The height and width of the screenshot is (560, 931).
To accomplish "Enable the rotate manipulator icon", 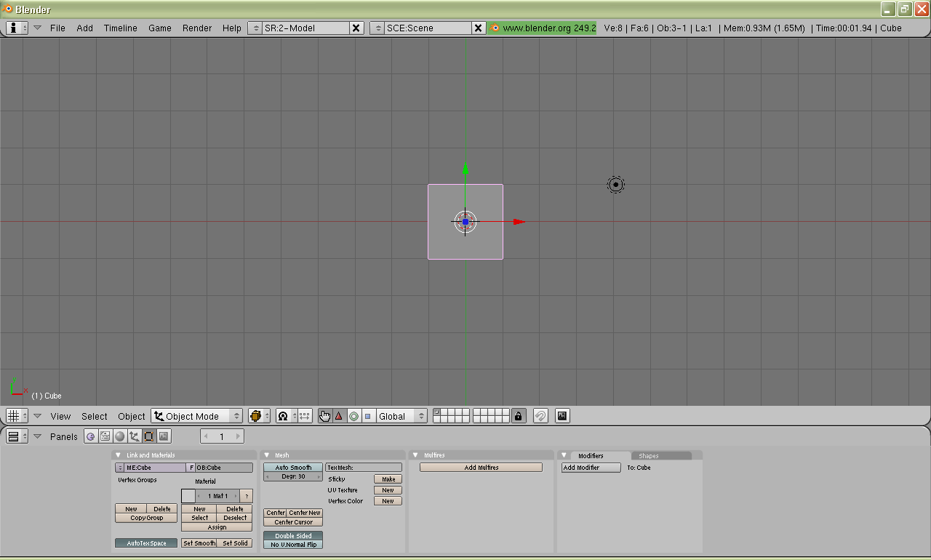I will 354,415.
